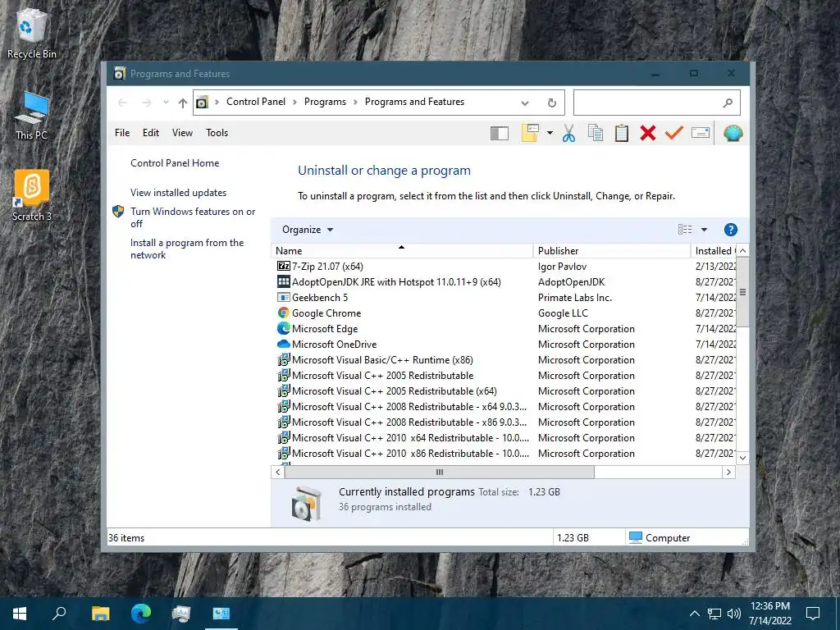Click the search magnifier in search box
840x630 pixels.
click(x=728, y=103)
